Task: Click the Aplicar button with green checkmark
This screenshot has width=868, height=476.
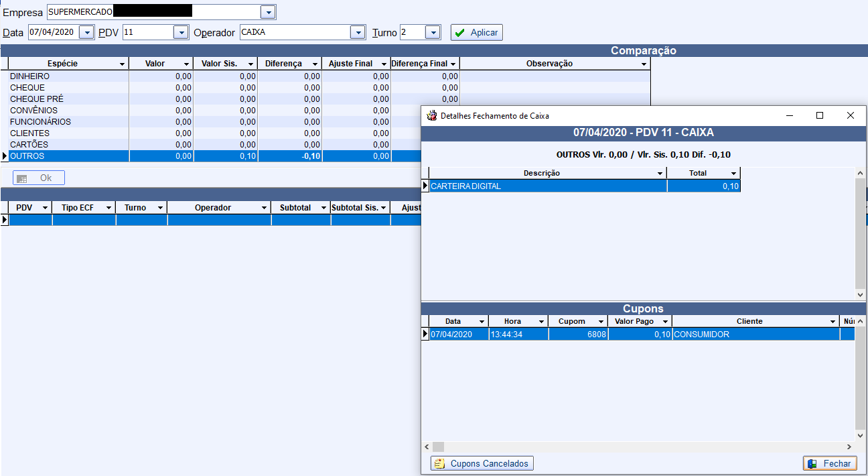Action: (476, 32)
